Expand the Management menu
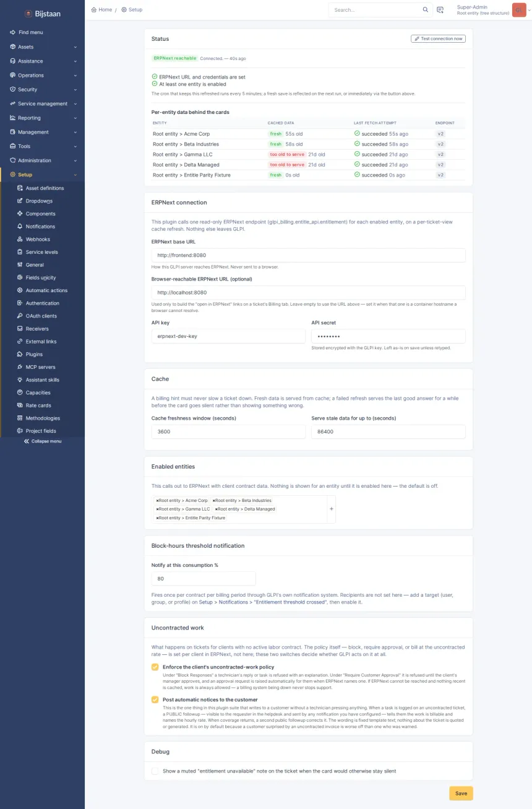The image size is (532, 809). pos(42,132)
